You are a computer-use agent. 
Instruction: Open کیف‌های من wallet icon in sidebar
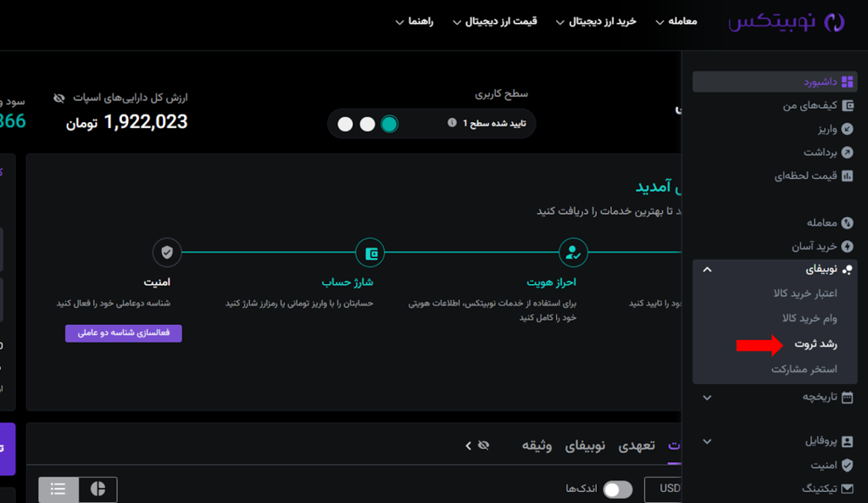click(847, 105)
